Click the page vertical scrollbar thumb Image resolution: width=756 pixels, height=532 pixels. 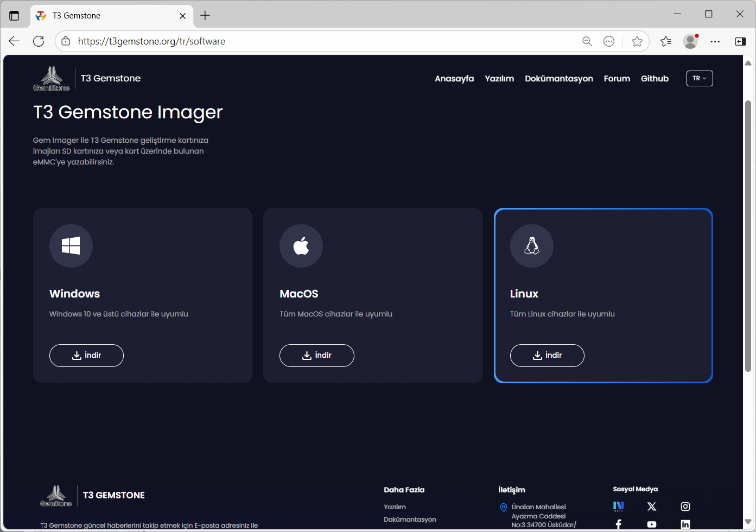(748, 236)
